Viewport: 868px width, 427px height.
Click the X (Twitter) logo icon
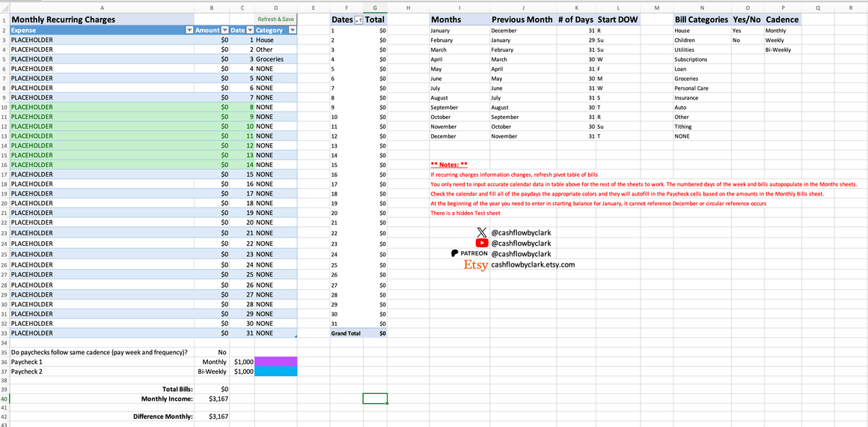tap(482, 232)
